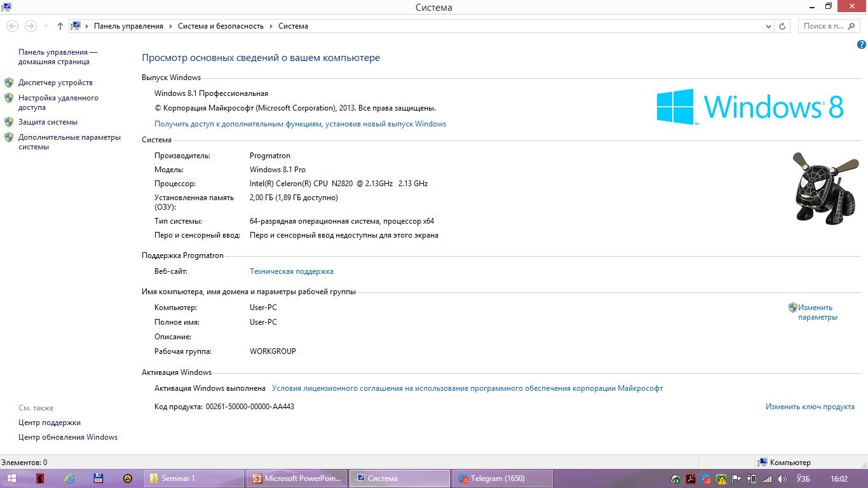
Task: Click the Система taskbar button
Action: pos(400,478)
